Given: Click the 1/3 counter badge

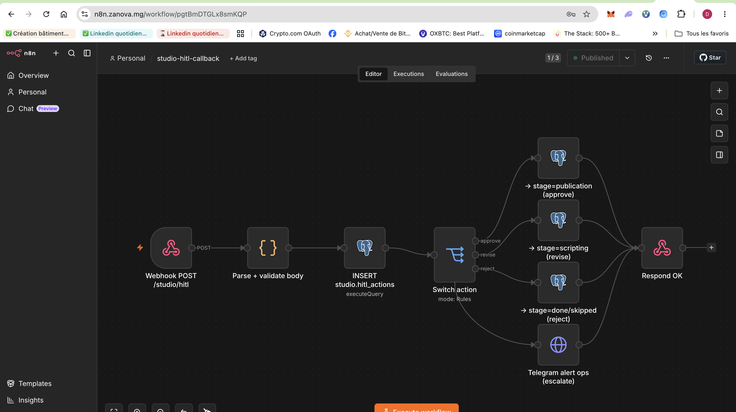Looking at the screenshot, I should (x=553, y=58).
